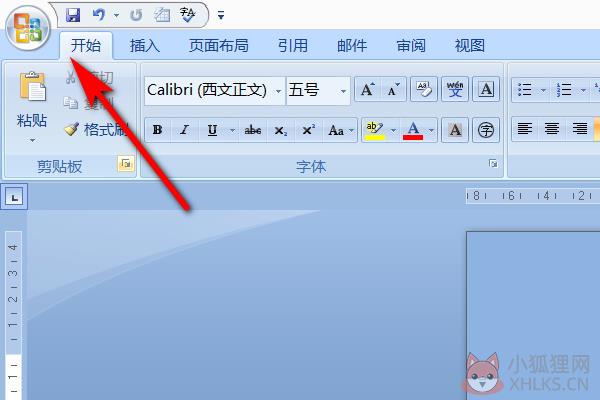Click the horizontal ruler
Viewport: 600px width, 400px height.
tap(533, 196)
